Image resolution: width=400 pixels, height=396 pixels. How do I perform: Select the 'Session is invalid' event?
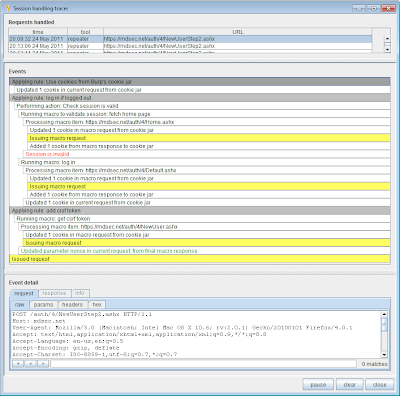[47, 154]
